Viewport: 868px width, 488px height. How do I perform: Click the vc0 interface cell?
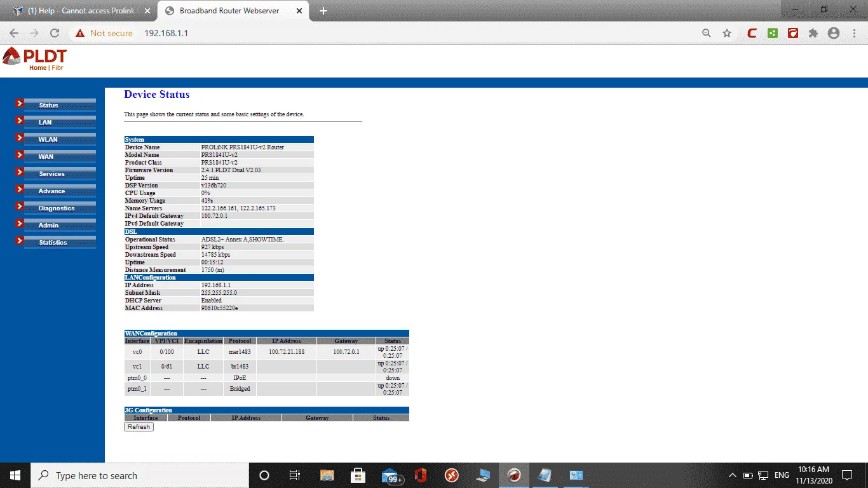tap(137, 352)
